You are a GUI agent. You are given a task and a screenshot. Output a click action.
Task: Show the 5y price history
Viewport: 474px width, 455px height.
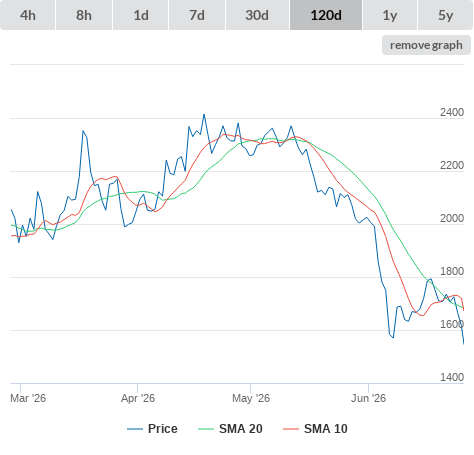pyautogui.click(x=445, y=15)
